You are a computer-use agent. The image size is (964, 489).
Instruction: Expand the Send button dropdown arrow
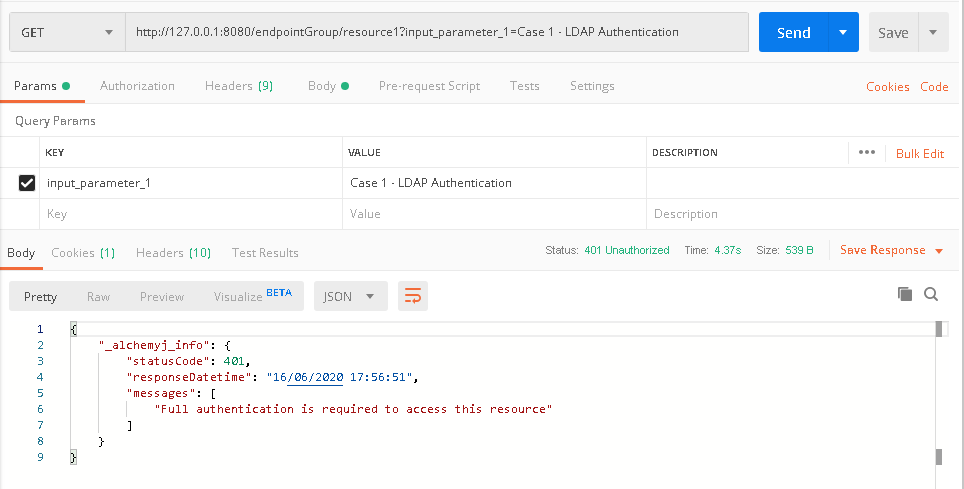coord(844,33)
